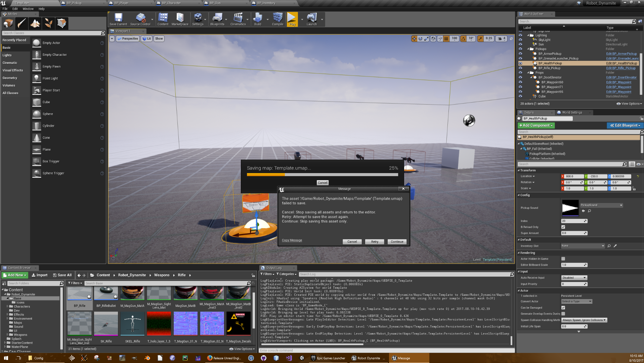644x363 pixels.
Task: Click Continue in the Message dialog
Action: [397, 242]
